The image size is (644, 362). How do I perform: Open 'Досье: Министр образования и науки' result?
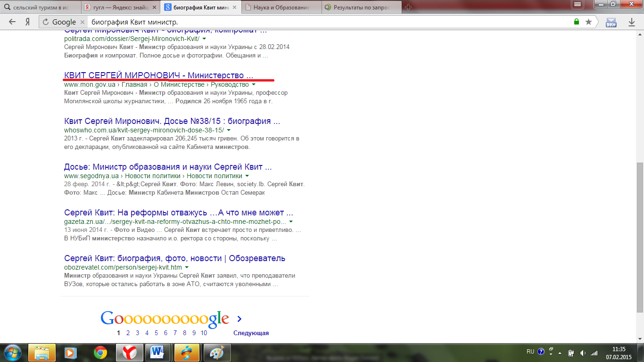[168, 167]
